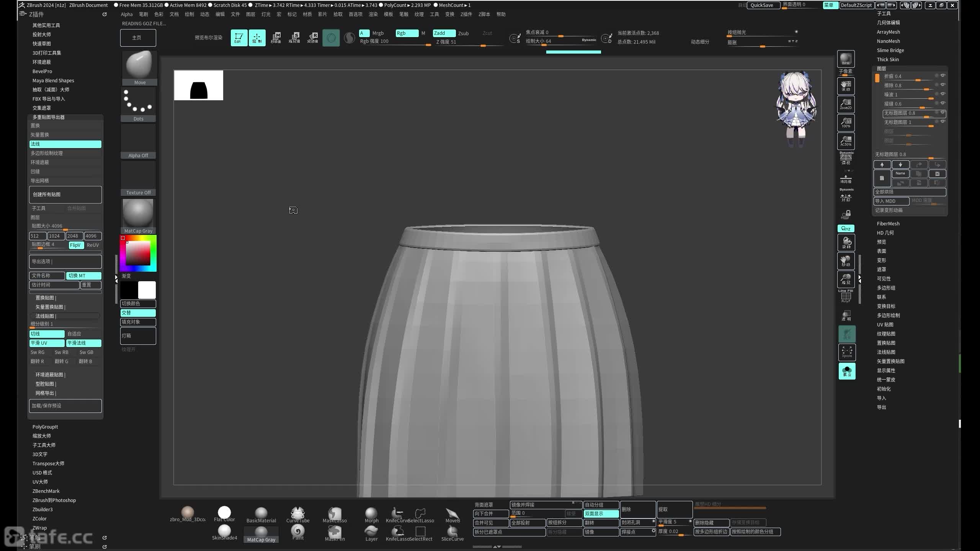Toggle 双面显示 double-sided display

point(601,514)
